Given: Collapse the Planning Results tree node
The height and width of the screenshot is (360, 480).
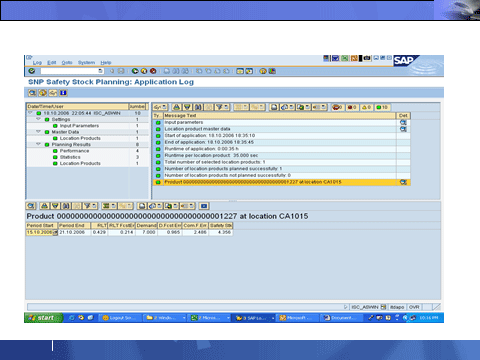Looking at the screenshot, I should coord(38,144).
